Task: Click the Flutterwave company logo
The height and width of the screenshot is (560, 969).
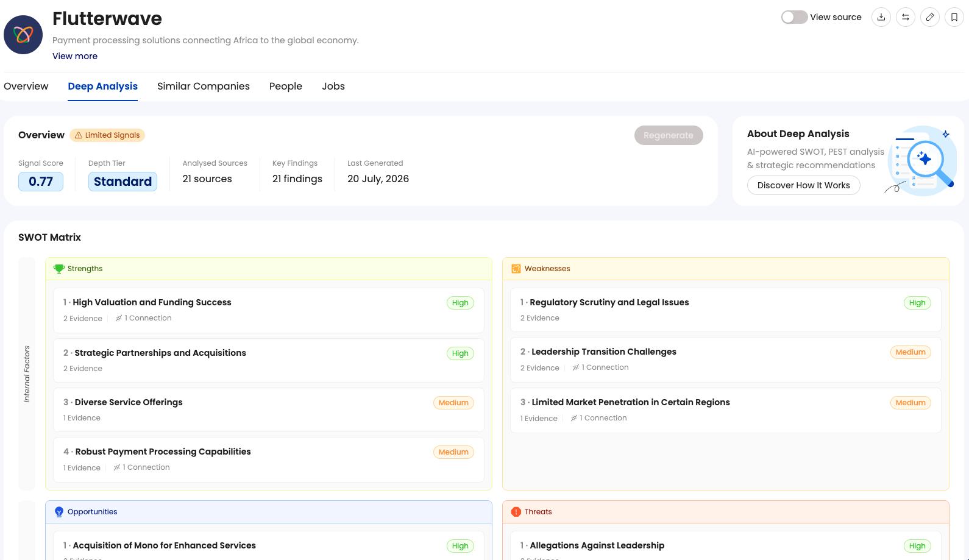Action: pyautogui.click(x=23, y=35)
